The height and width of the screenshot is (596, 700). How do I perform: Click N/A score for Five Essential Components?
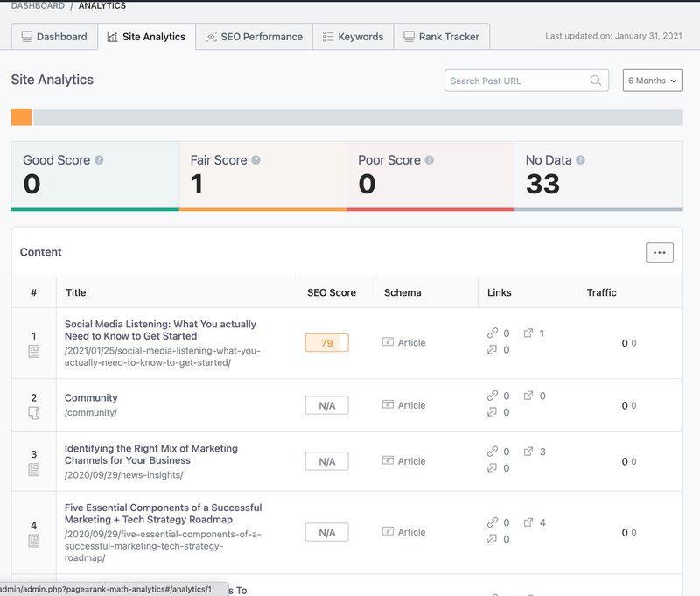pos(326,532)
